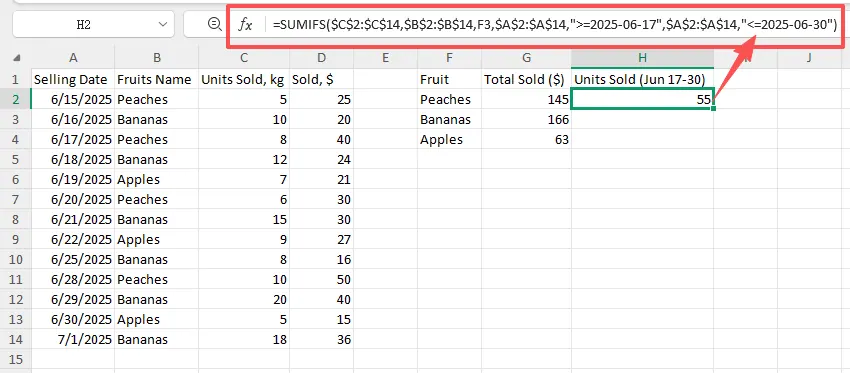This screenshot has width=850, height=373.
Task: Select the date cell 6/19/2025
Action: (x=73, y=180)
